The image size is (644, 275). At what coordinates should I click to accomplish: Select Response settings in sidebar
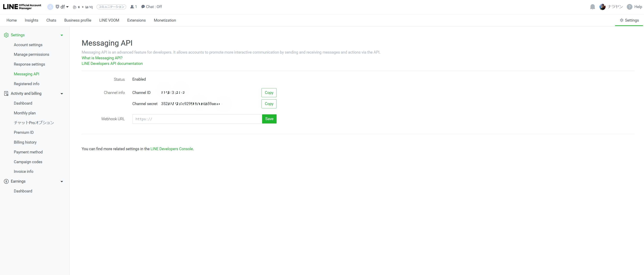coord(29,64)
